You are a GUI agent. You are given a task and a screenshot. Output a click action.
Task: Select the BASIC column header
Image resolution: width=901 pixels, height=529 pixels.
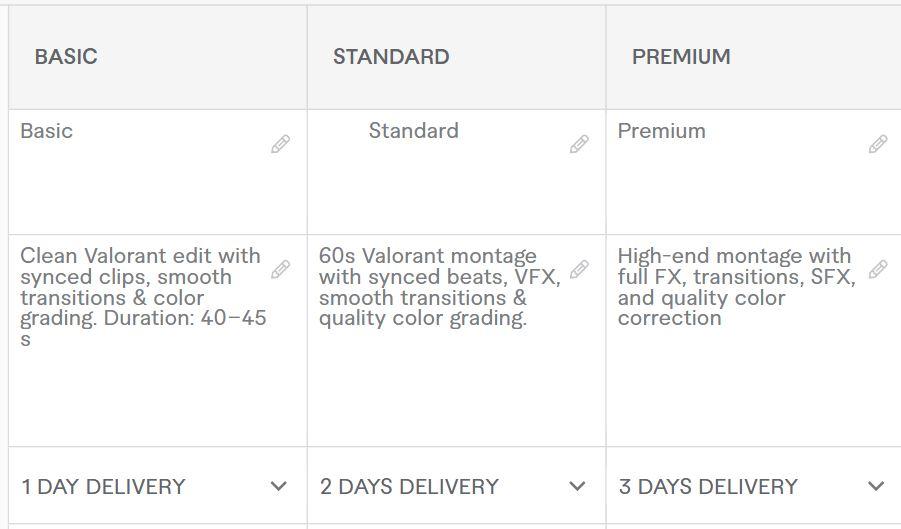pyautogui.click(x=66, y=57)
